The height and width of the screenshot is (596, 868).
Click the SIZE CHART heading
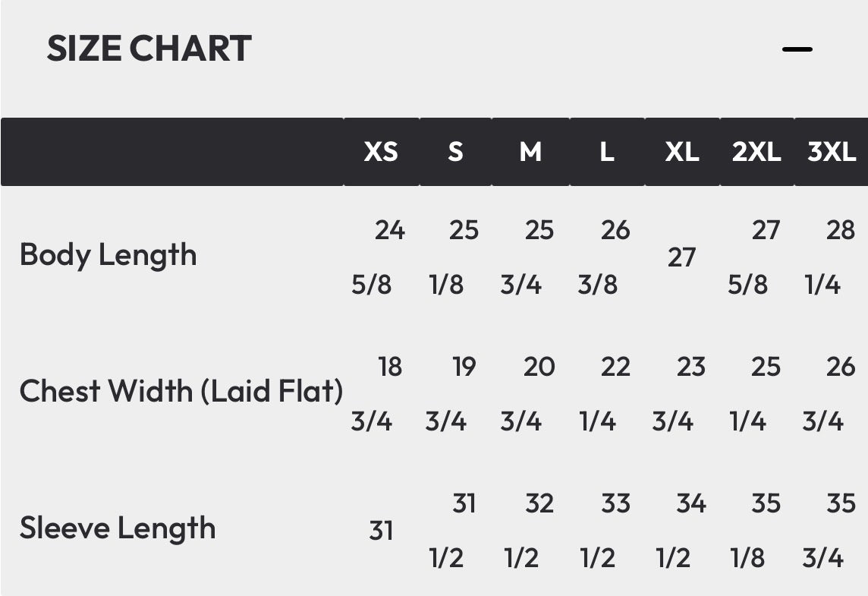[149, 49]
